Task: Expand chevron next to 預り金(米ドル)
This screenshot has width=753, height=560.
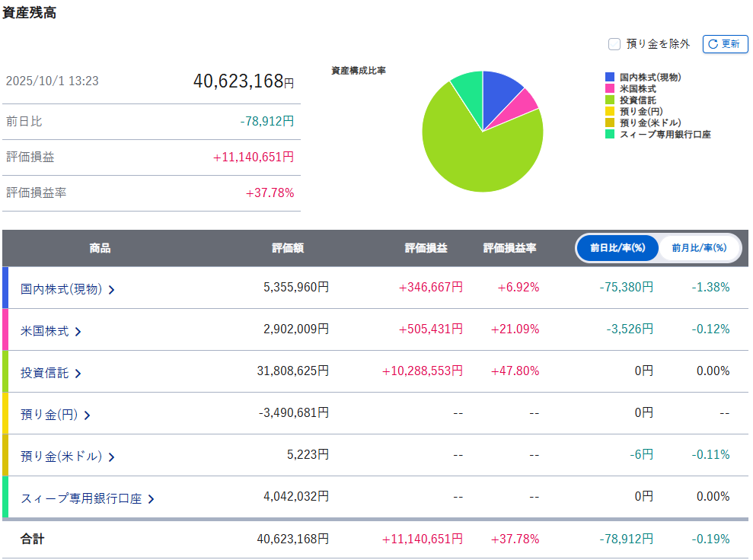Action: tap(111, 457)
